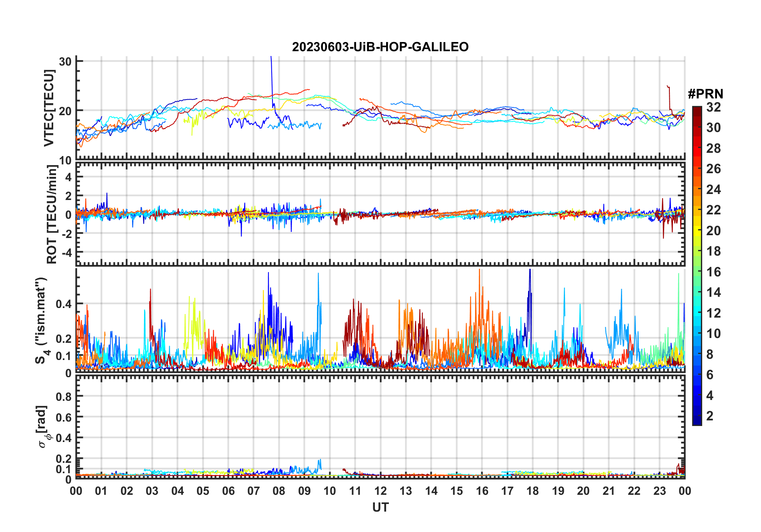Click inside the S4 scintillation plot panel
Viewport: 761px width, 532px height.
(380, 320)
